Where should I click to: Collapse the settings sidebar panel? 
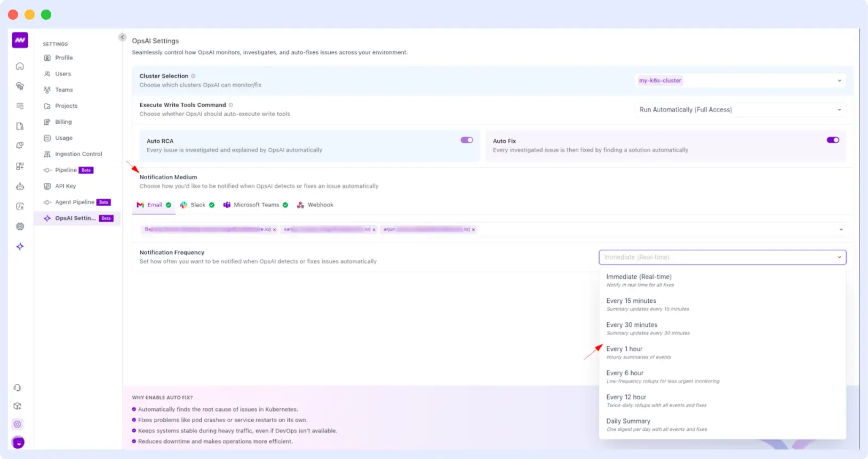(122, 37)
